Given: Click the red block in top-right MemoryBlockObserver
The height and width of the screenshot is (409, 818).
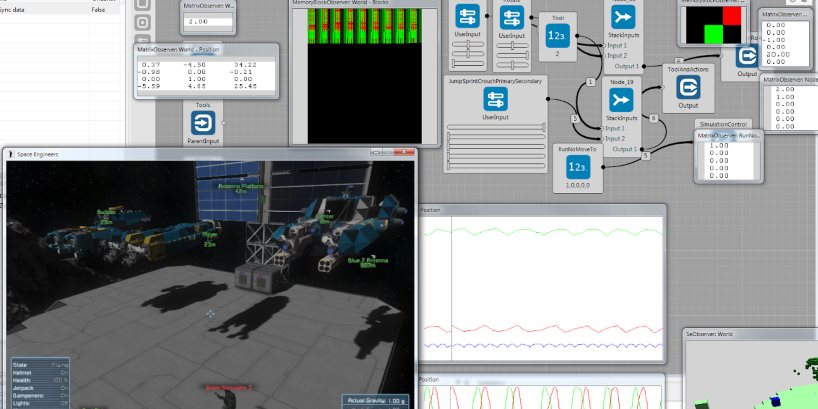Looking at the screenshot, I should (732, 16).
